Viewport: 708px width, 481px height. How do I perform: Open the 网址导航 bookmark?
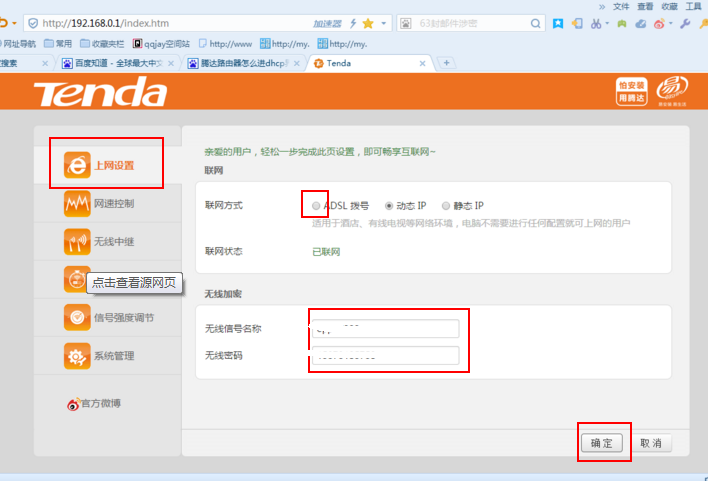click(17, 44)
